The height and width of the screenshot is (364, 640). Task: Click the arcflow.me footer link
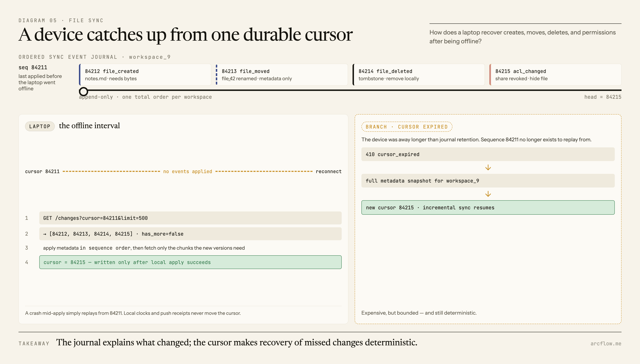pyautogui.click(x=606, y=344)
